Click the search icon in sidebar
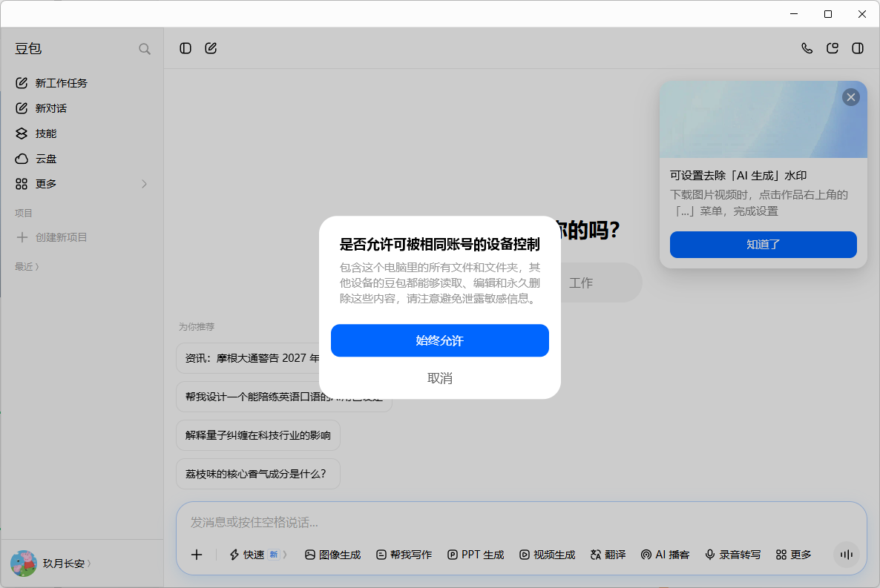The image size is (880, 588). click(x=144, y=49)
